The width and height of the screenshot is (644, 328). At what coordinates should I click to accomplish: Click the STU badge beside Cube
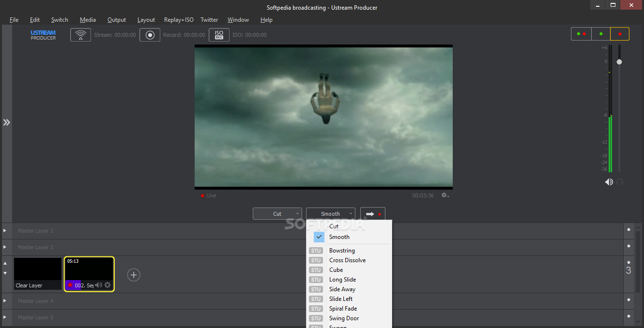click(x=316, y=270)
